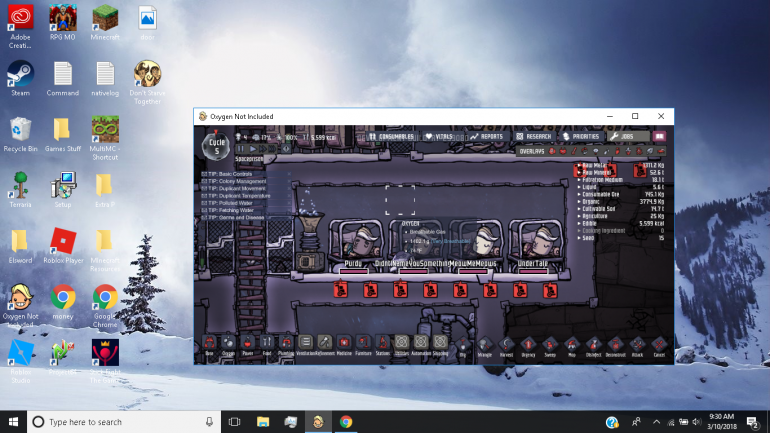Select the Sweep tool

point(550,346)
